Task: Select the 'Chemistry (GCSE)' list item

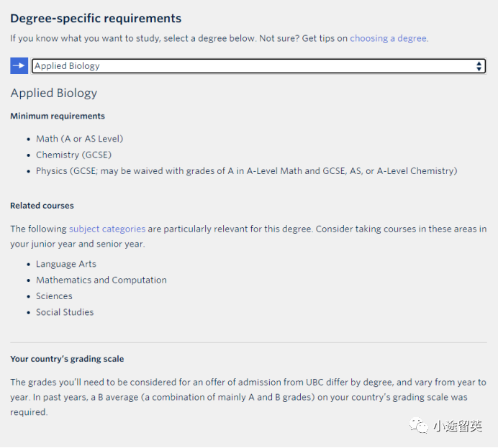Action: pos(73,155)
